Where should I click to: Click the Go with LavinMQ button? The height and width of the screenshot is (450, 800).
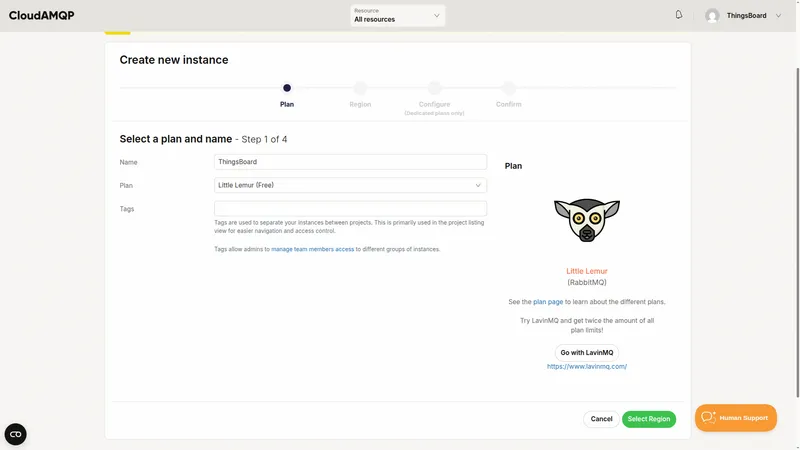coord(587,353)
